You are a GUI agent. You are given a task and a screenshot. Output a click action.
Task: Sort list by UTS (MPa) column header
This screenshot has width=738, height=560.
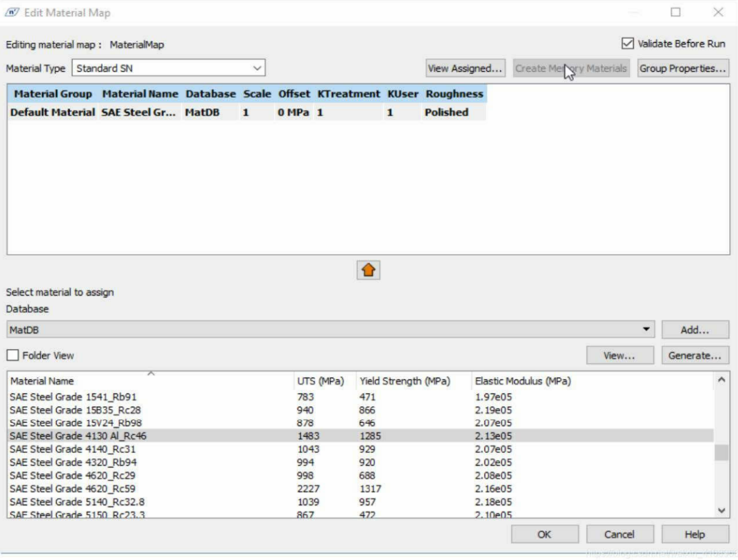pyautogui.click(x=320, y=381)
